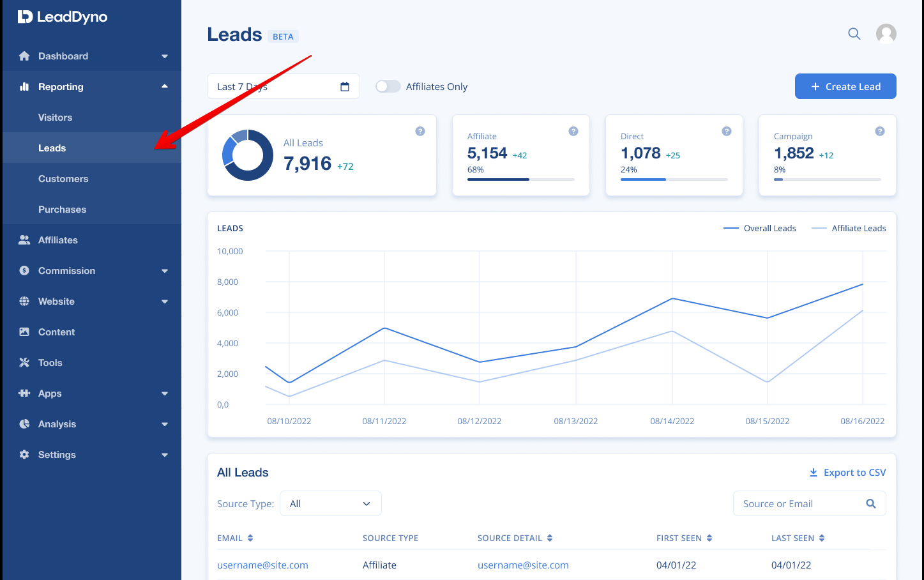The image size is (924, 580).
Task: Expand the Apps menu arrow
Action: (165, 393)
